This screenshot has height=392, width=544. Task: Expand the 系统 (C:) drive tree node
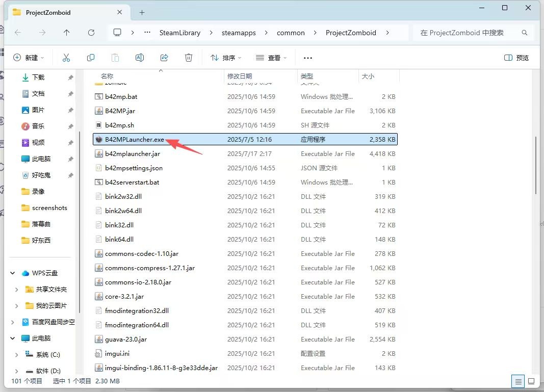17,355
